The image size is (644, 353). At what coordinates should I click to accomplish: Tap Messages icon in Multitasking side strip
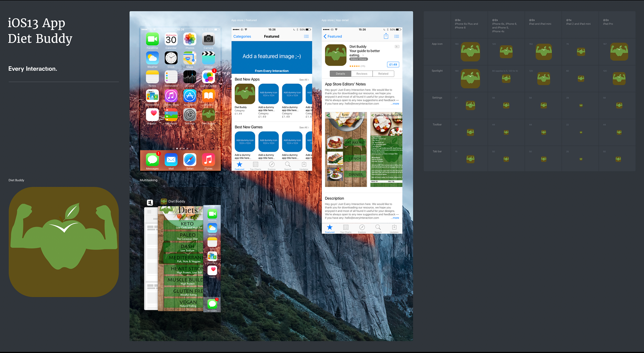point(212,304)
